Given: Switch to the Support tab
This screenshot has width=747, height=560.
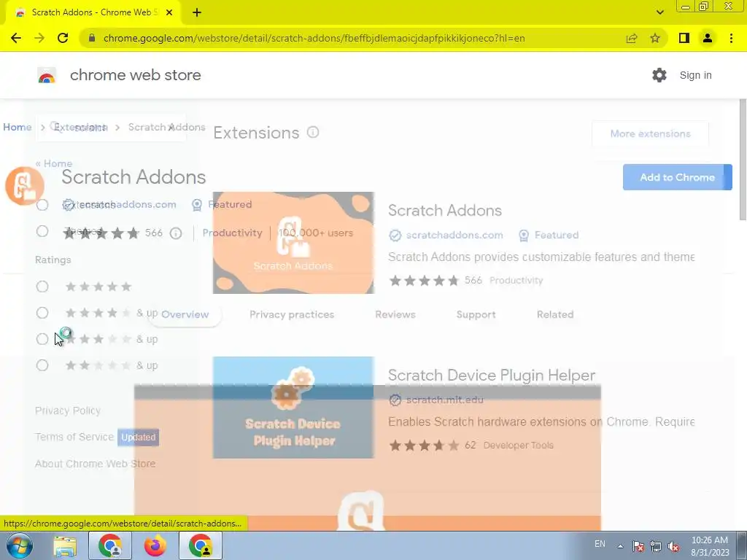Looking at the screenshot, I should pos(476,314).
